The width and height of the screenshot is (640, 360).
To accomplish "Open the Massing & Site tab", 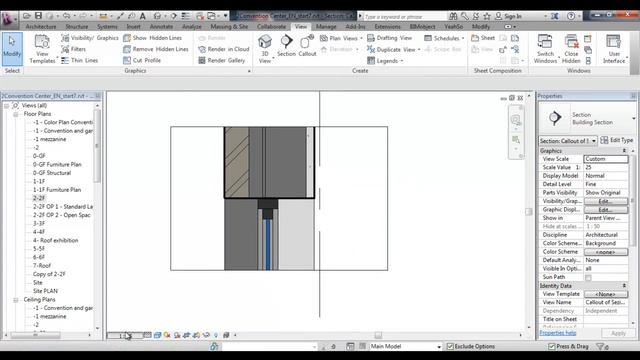I will 229,27.
